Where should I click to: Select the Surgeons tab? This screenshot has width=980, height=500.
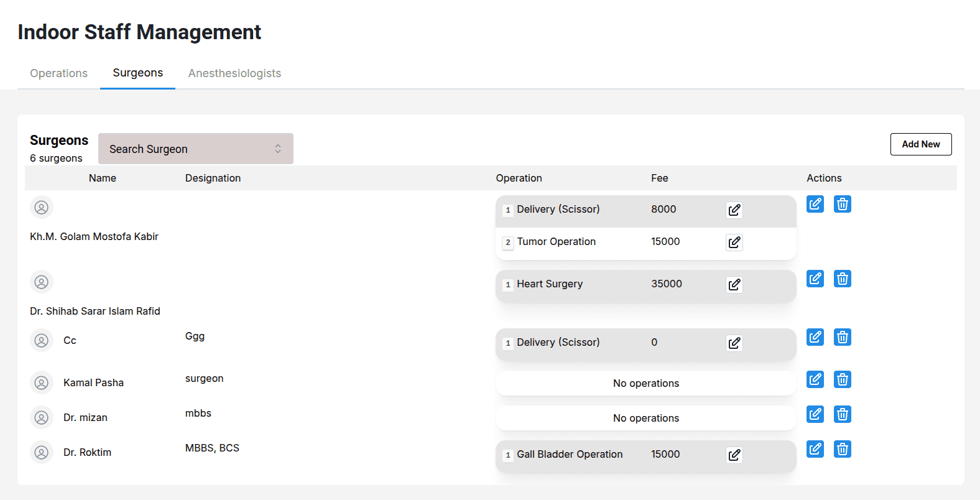[x=137, y=73]
